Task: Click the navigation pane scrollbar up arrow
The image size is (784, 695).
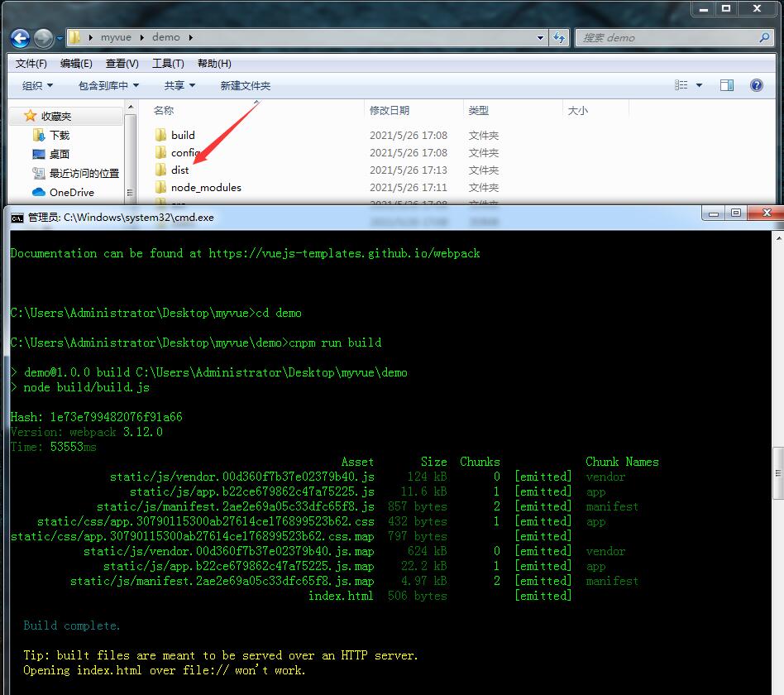Action: (131, 107)
